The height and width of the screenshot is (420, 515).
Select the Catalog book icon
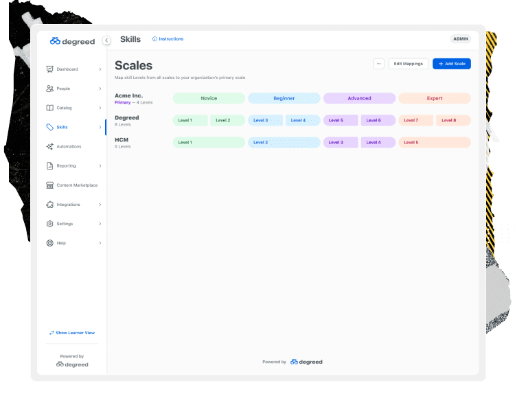point(50,108)
